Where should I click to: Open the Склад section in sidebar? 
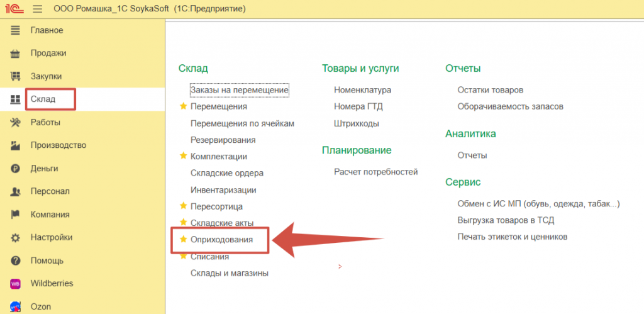[x=43, y=99]
